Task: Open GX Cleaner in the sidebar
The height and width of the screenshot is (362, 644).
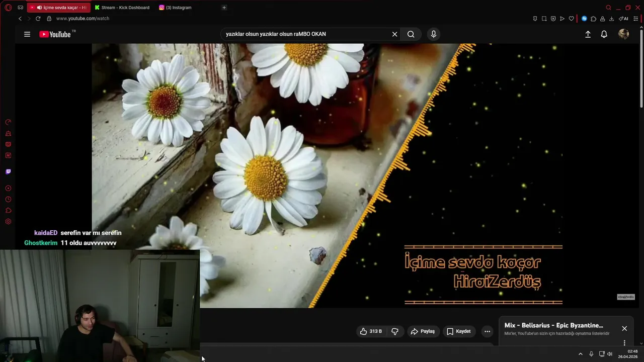Action: click(x=8, y=134)
